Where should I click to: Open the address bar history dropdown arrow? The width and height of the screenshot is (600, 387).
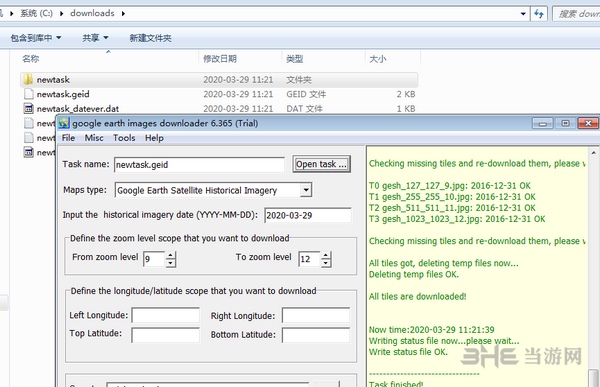click(523, 14)
